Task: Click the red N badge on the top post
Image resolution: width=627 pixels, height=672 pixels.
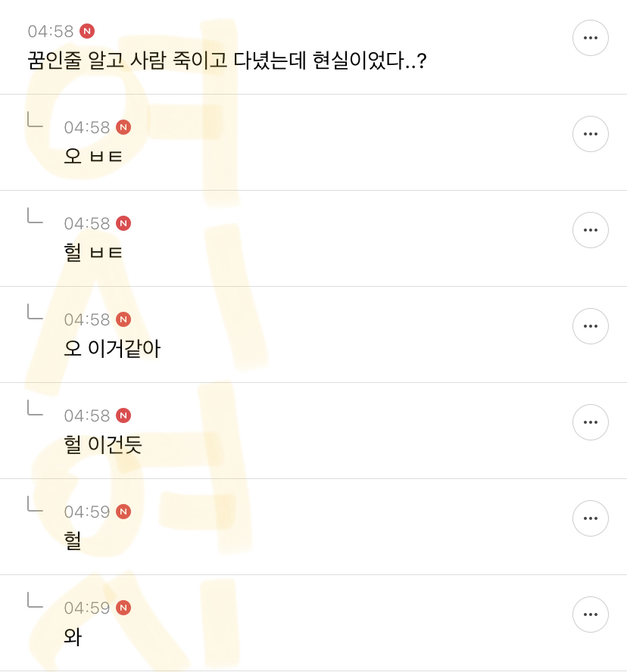Action: (87, 31)
